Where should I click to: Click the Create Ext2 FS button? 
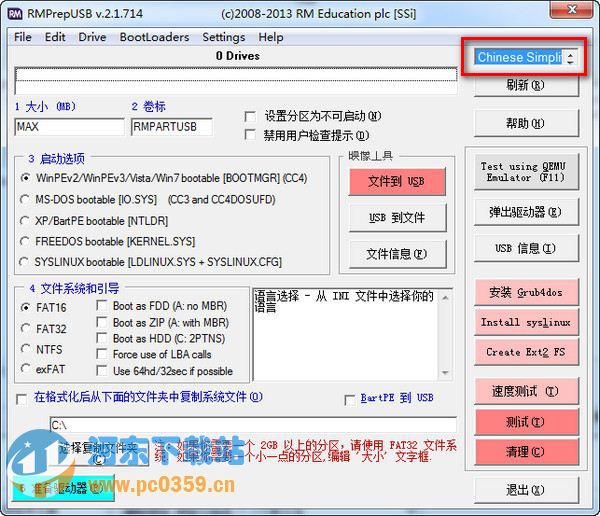(x=526, y=352)
